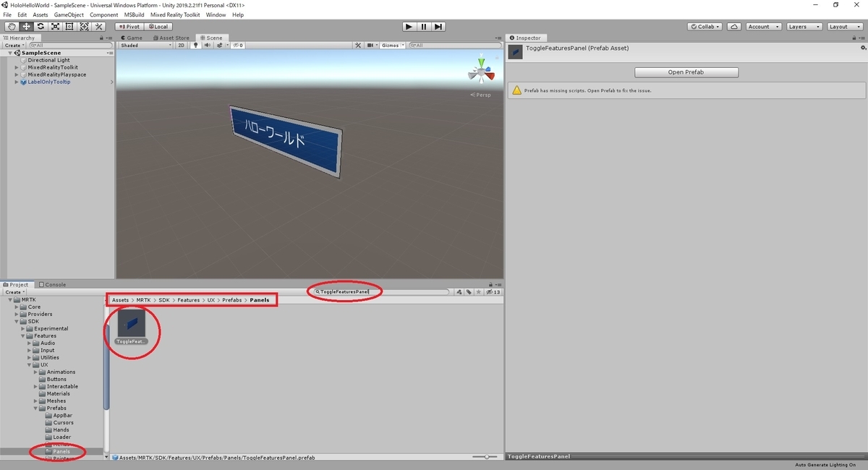Select Directional Light in the Hierarchy

[x=48, y=60]
